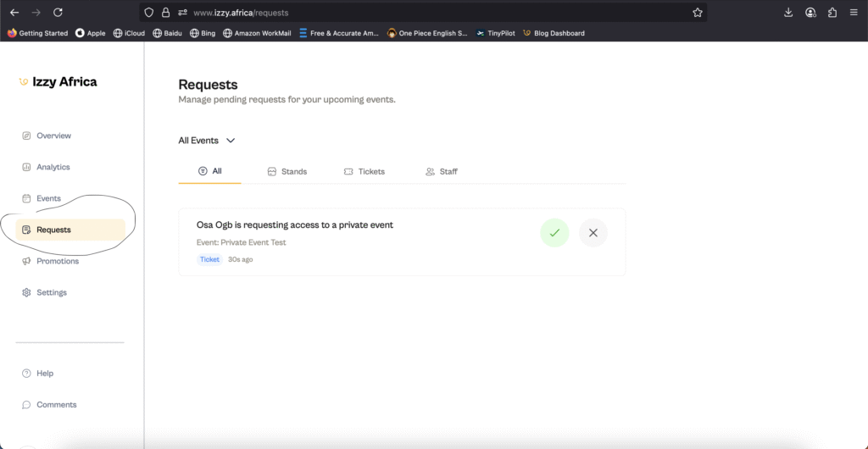Open the Help link
The height and width of the screenshot is (449, 868).
click(x=44, y=373)
